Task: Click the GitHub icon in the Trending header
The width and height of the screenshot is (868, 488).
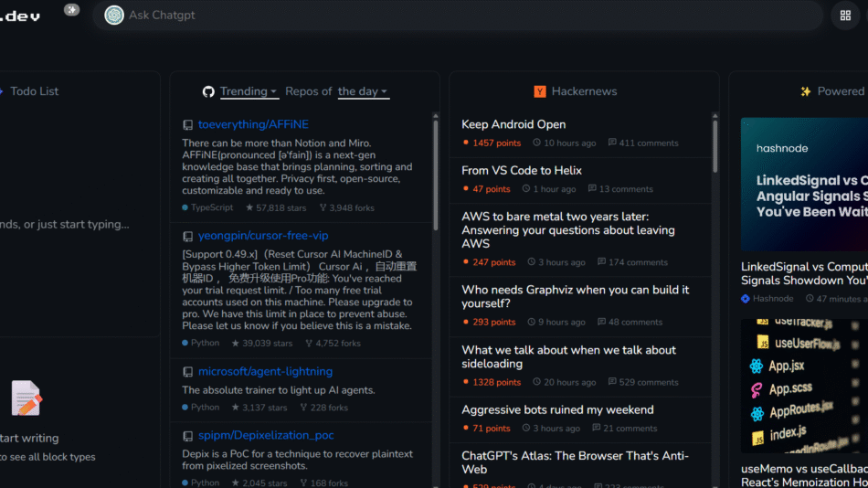Action: click(208, 91)
